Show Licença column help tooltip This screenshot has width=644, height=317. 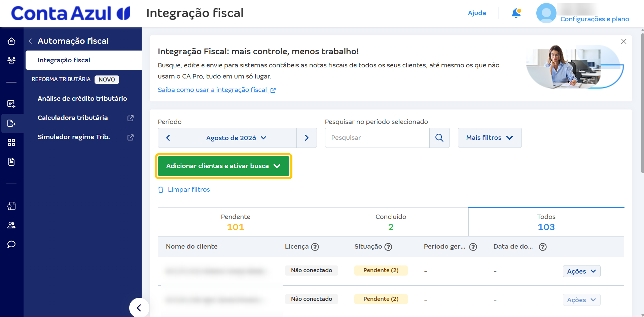pos(315,247)
